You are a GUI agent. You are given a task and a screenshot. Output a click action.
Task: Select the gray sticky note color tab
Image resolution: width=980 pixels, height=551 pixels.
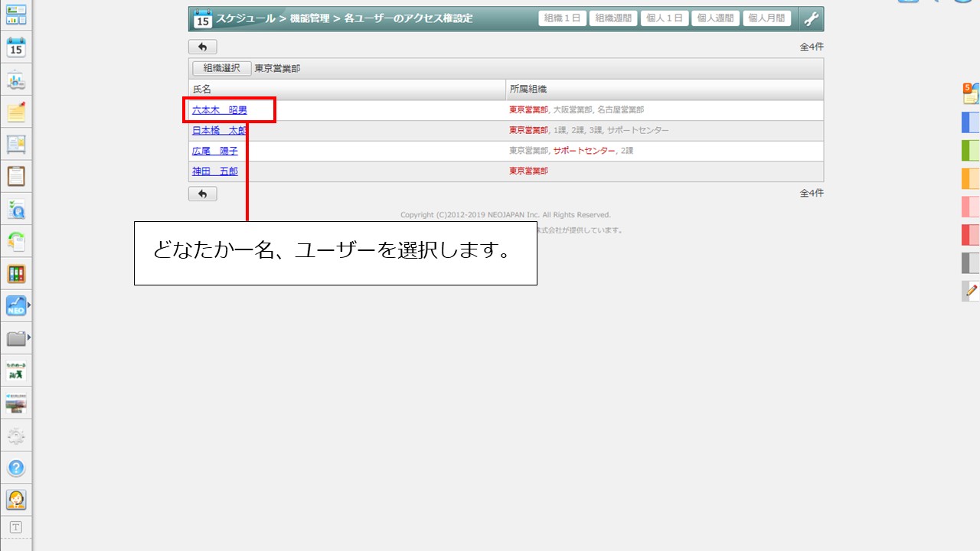tap(971, 263)
